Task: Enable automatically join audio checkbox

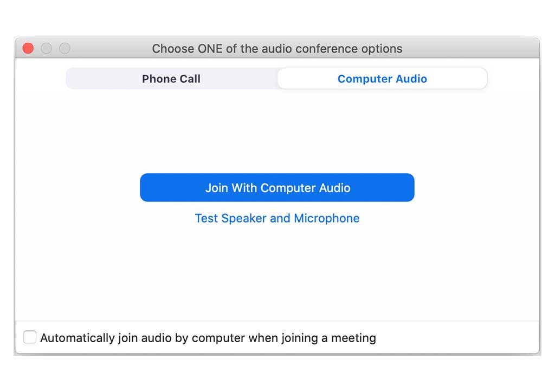Action: 30,338
